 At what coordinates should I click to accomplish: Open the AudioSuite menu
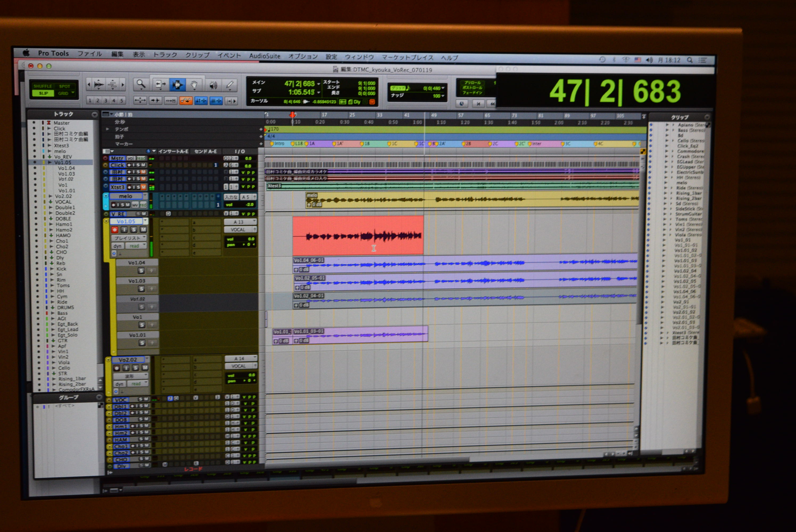[265, 56]
